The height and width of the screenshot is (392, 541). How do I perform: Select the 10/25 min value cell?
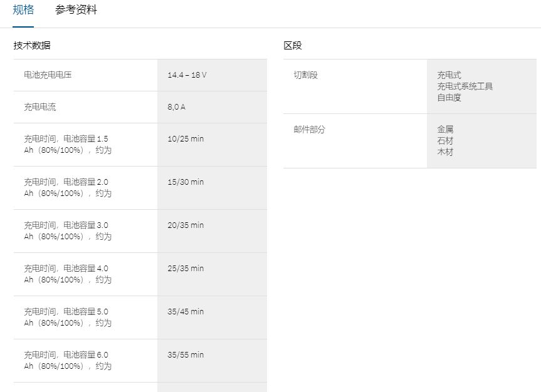186,138
